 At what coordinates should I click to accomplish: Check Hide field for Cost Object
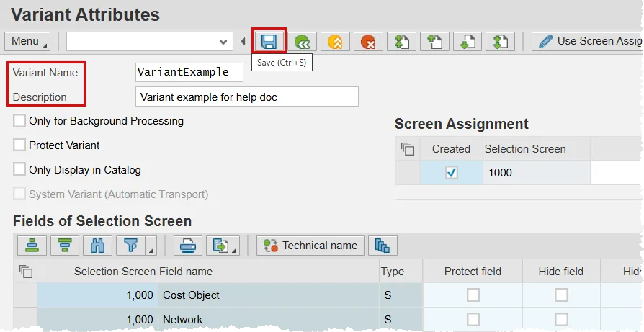561,295
